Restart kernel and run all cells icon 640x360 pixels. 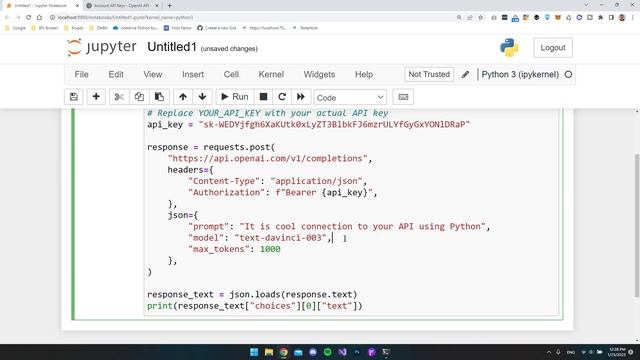(x=301, y=97)
